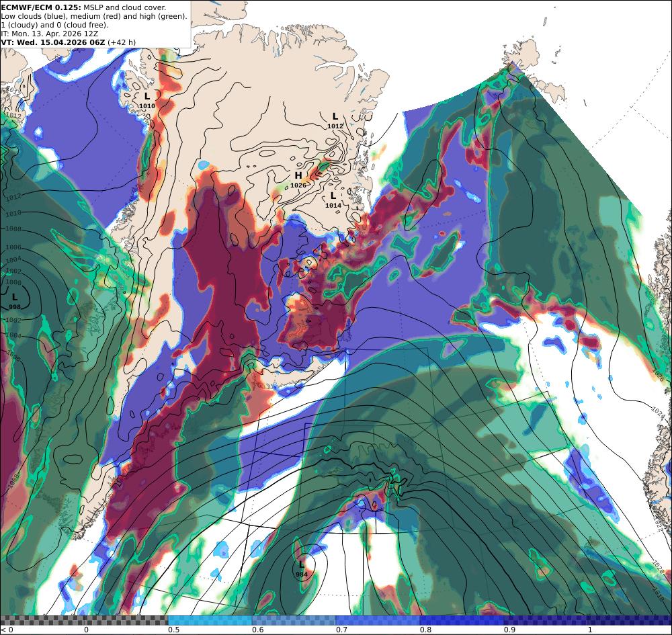Viewport: 672px width, 635px height.
Task: Click the light blue 0.5–0.6 colorbar segment
Action: [x=210, y=620]
